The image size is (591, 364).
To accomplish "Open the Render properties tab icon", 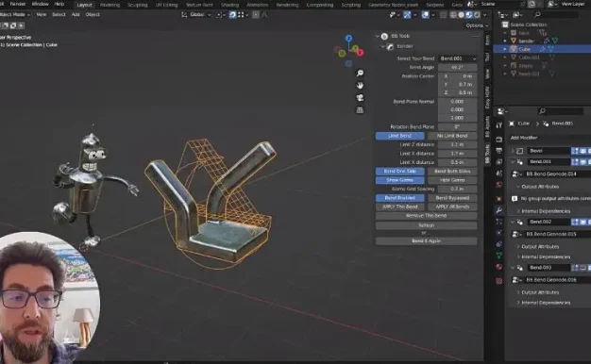I will pos(498,140).
